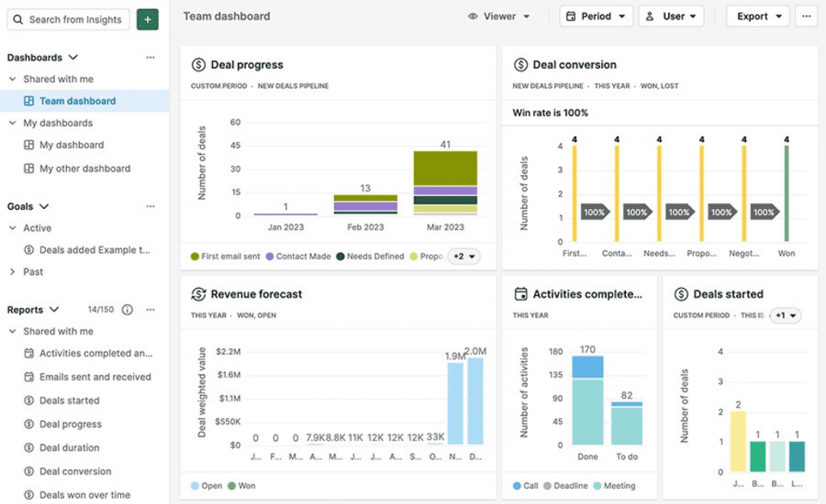The height and width of the screenshot is (504, 826).
Task: Open the Reports ellipsis options menu
Action: [150, 310]
